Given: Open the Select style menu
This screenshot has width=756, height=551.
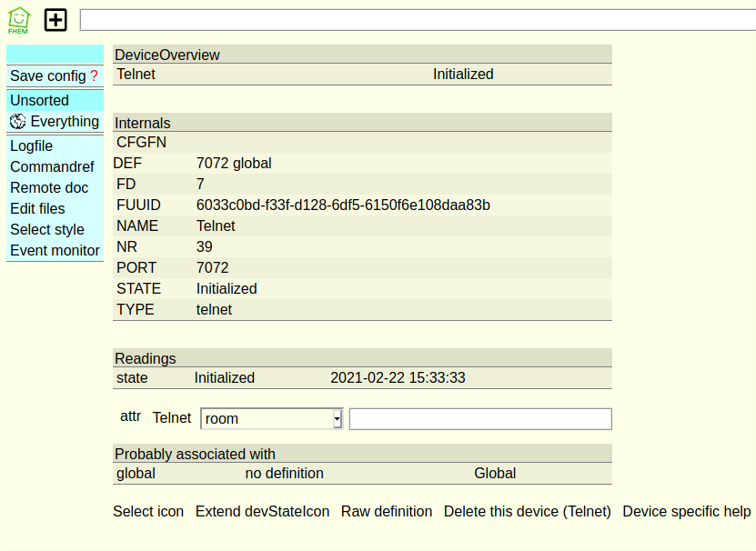Looking at the screenshot, I should (47, 229).
